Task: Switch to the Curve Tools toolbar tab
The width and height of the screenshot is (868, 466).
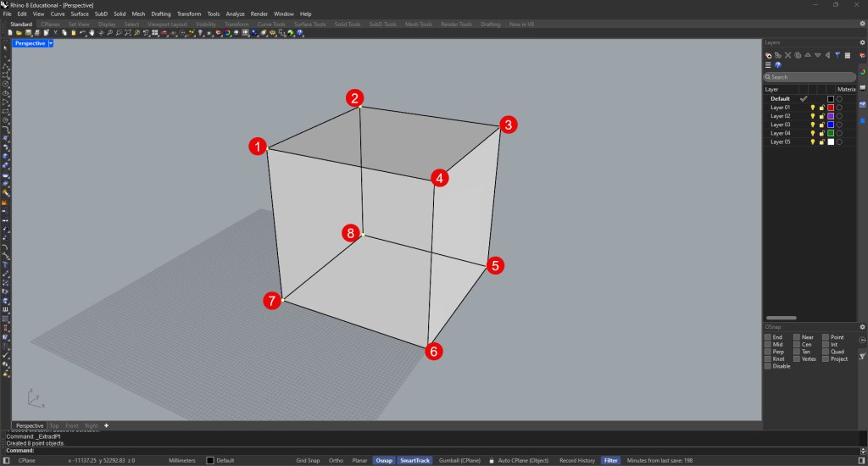Action: coord(271,24)
